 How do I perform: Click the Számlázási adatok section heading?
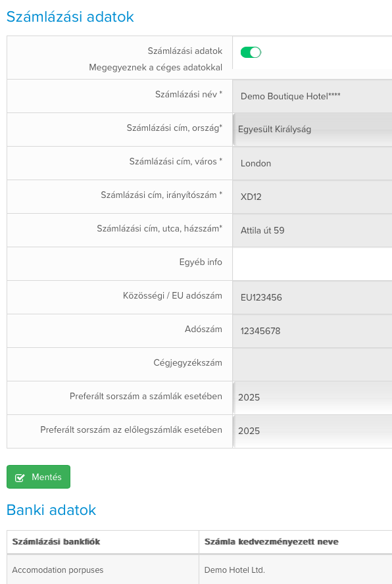click(70, 16)
